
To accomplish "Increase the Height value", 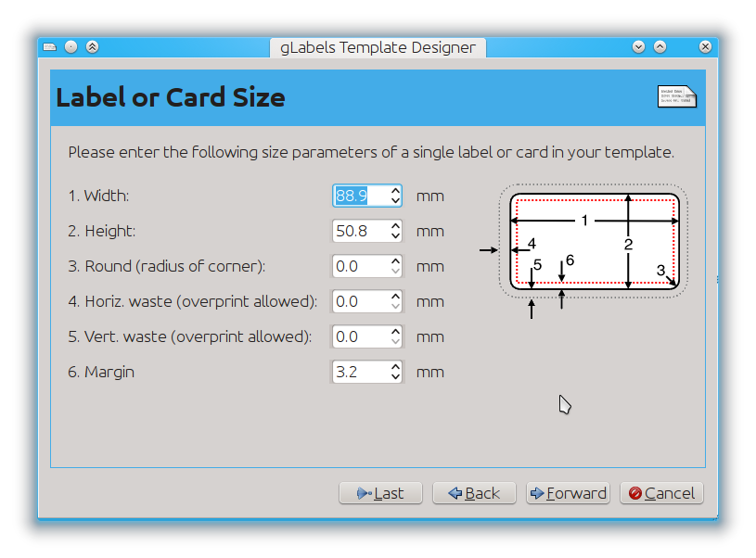I will click(395, 226).
